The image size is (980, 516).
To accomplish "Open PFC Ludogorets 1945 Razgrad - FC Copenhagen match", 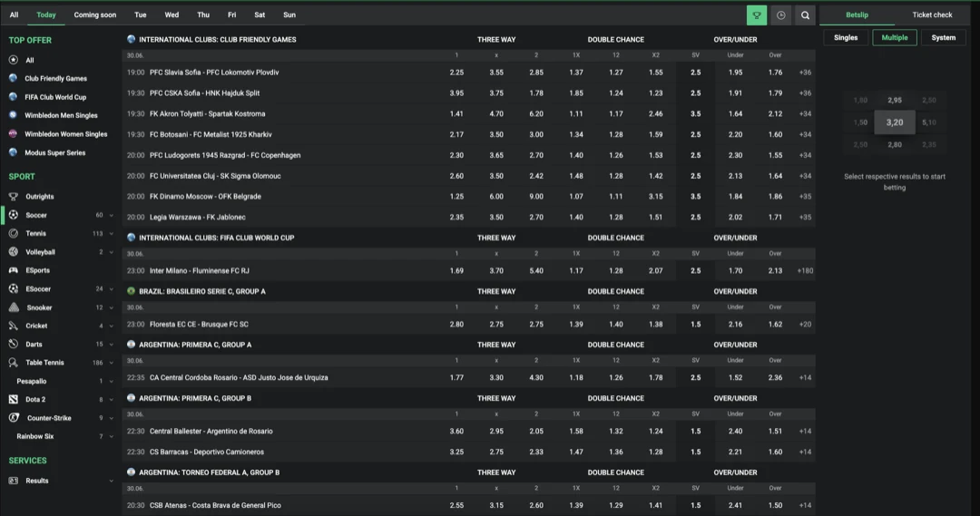I will point(225,155).
